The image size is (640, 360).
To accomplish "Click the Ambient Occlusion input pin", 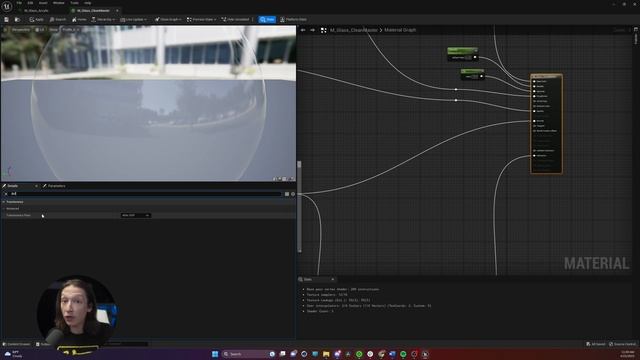I will pos(534,151).
